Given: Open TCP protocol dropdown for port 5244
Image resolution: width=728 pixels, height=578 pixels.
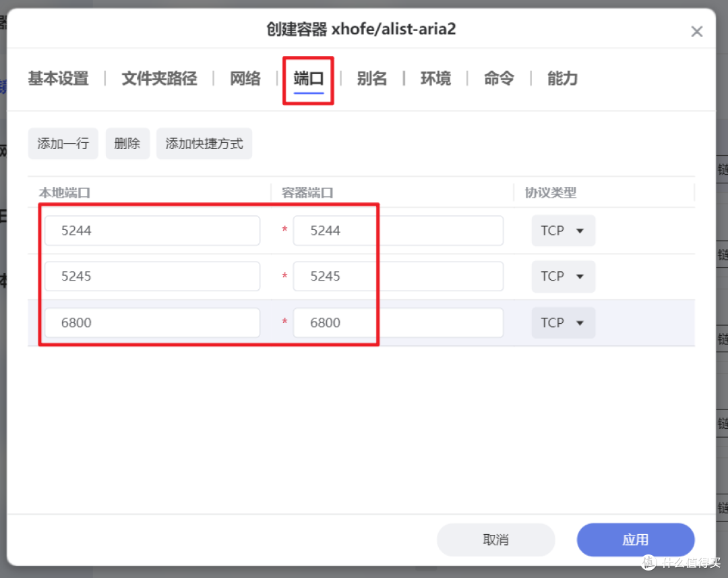Looking at the screenshot, I should [563, 231].
